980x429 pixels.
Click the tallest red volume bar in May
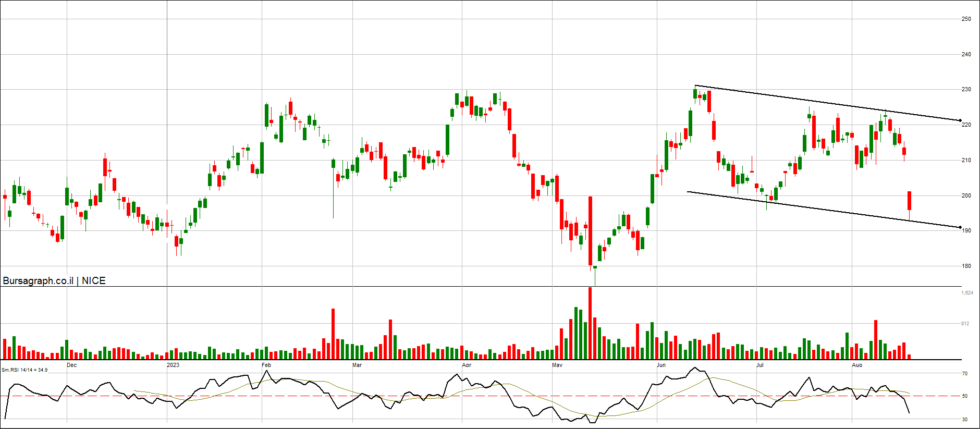tap(590, 323)
